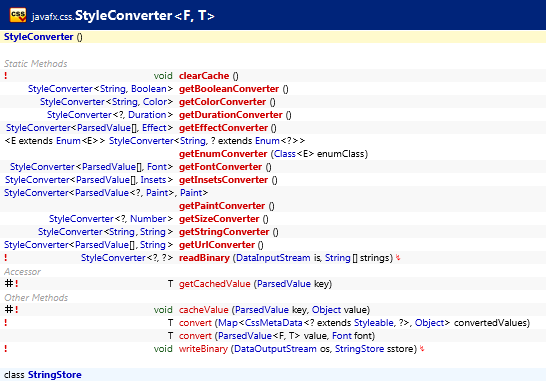Viewport: 546px width, 381px height.
Task: Open getColorConverter method link
Action: coord(222,102)
